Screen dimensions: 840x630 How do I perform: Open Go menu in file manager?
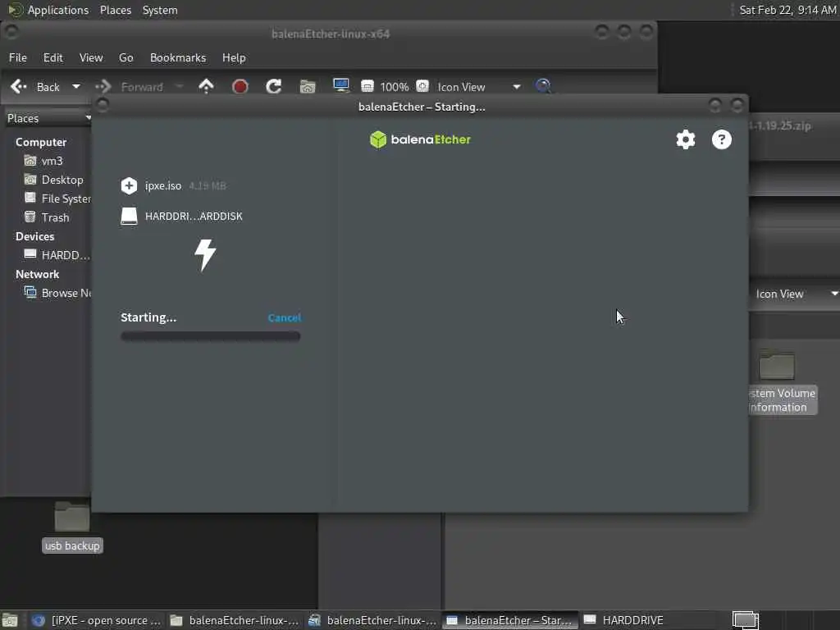(126, 58)
